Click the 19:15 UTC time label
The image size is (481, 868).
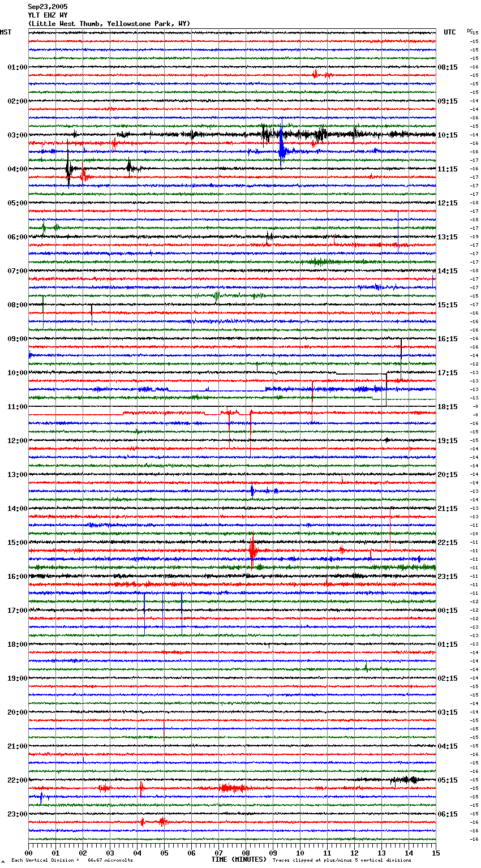pos(448,441)
